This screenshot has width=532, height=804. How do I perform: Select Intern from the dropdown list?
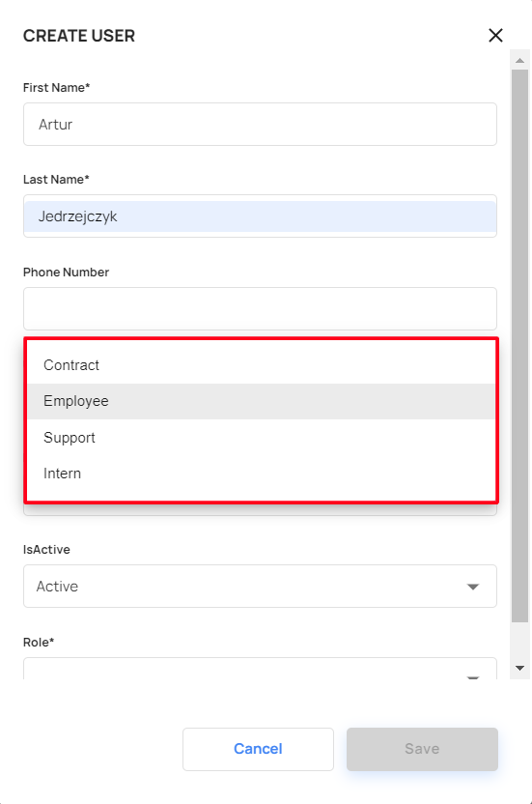coord(261,474)
